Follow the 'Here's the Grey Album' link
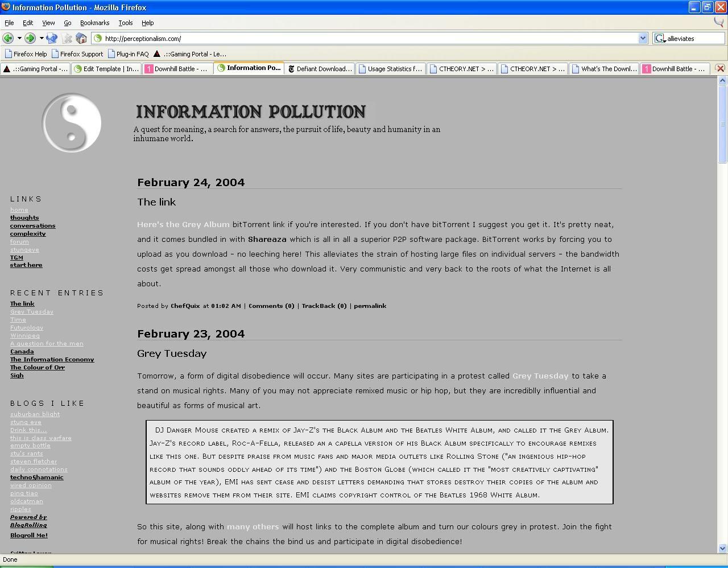Screen dimensions: 728x568 coord(183,224)
